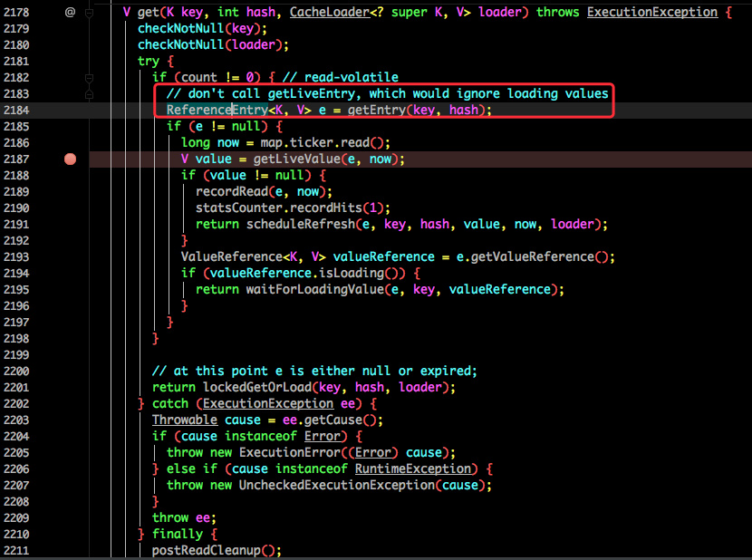
Task: Click the waitForLoadingValue method call
Action: click(x=315, y=289)
